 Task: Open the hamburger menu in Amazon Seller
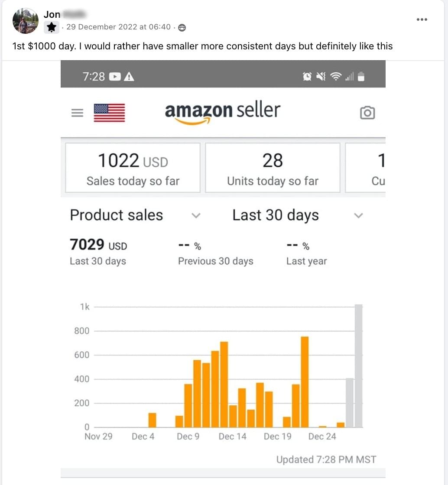tap(77, 113)
